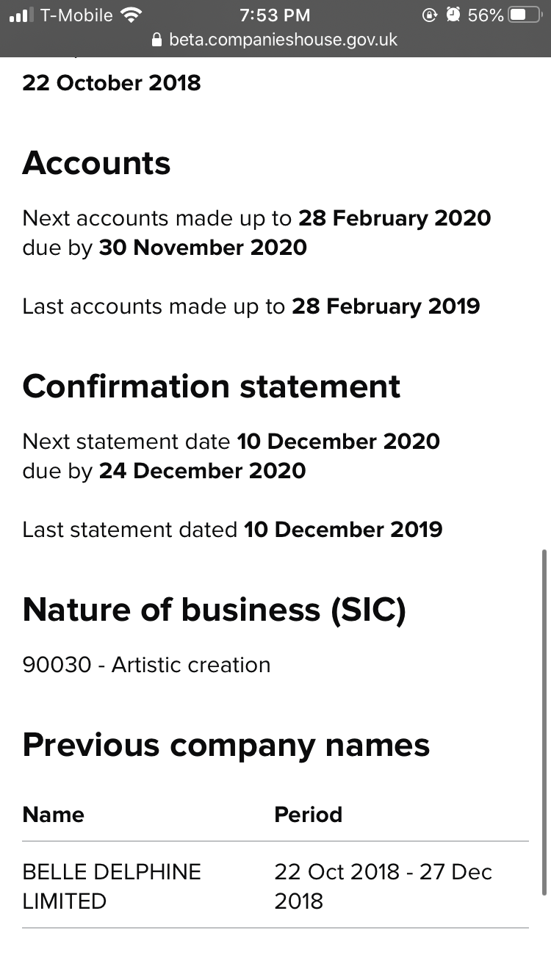This screenshot has height=980, width=551.
Task: Tap the 90030 - Artistic creation text
Action: point(146,665)
